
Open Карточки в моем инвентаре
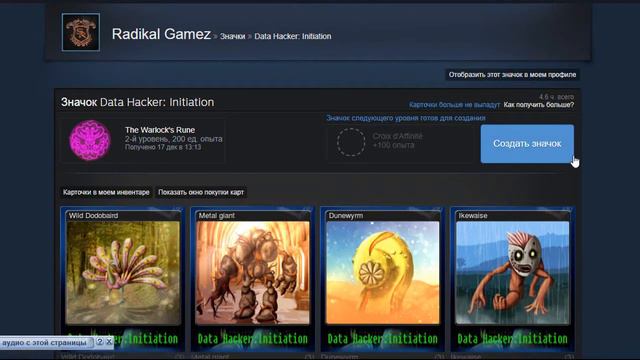point(106,192)
